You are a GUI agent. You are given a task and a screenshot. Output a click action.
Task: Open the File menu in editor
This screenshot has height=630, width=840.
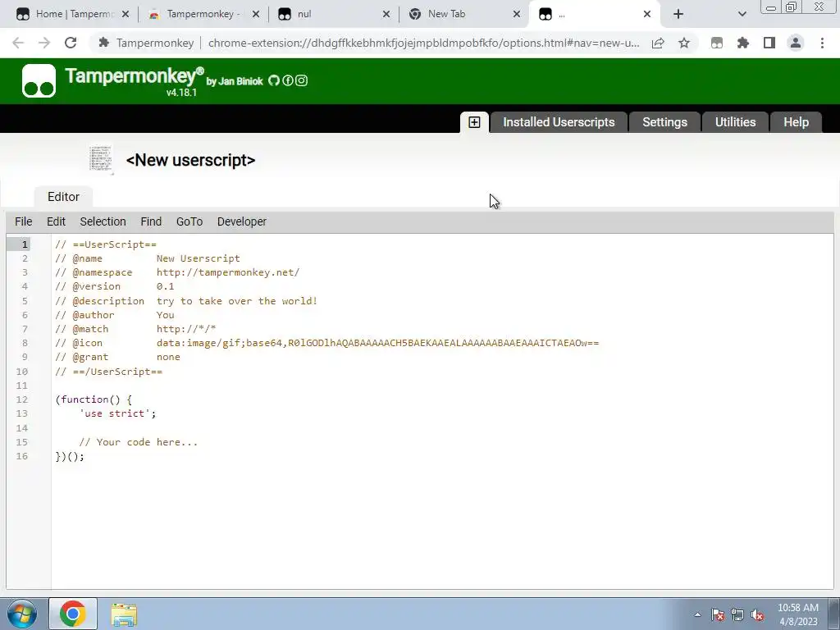pos(24,221)
